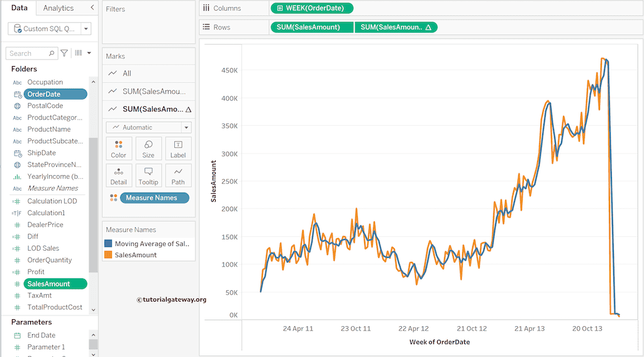Click the blue Moving Average legend swatch
Image resolution: width=644 pixels, height=357 pixels.
click(x=109, y=244)
